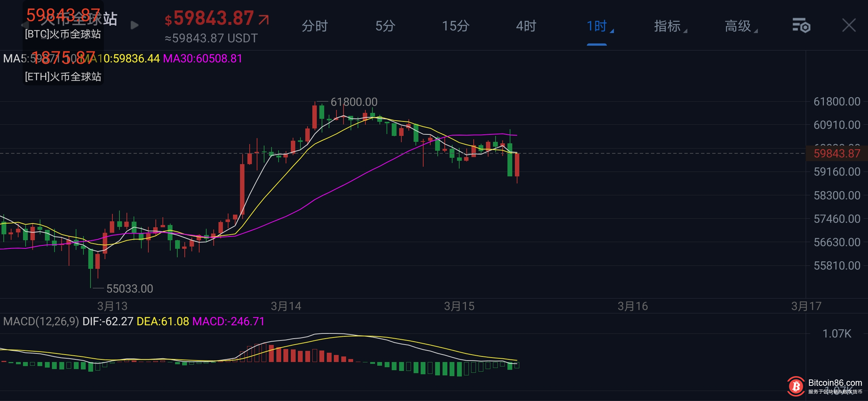This screenshot has height=401, width=868.
Task: Tap the right arrow for next pair
Action: [x=134, y=25]
